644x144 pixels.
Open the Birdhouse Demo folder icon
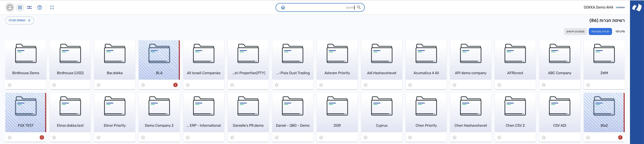click(x=26, y=53)
